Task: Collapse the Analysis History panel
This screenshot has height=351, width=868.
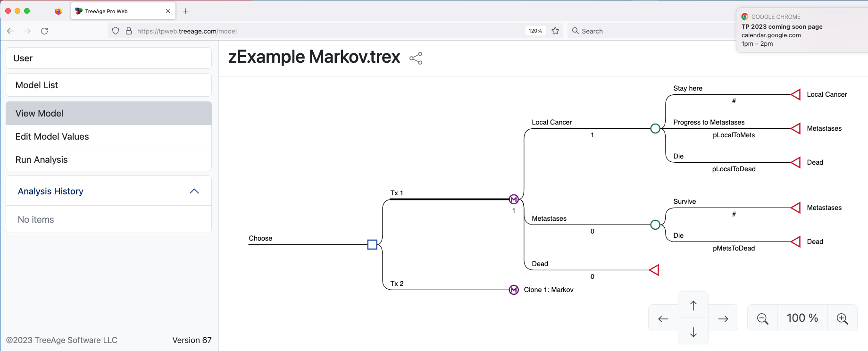Action: [x=194, y=191]
